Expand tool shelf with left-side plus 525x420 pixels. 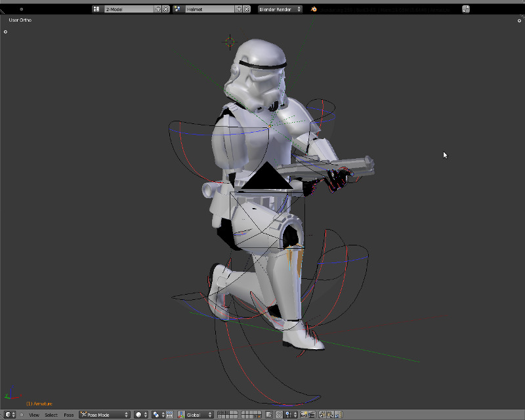point(5,31)
